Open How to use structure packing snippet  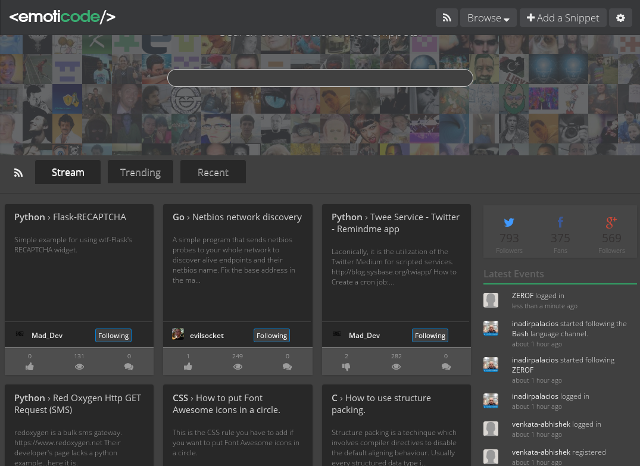[381, 404]
